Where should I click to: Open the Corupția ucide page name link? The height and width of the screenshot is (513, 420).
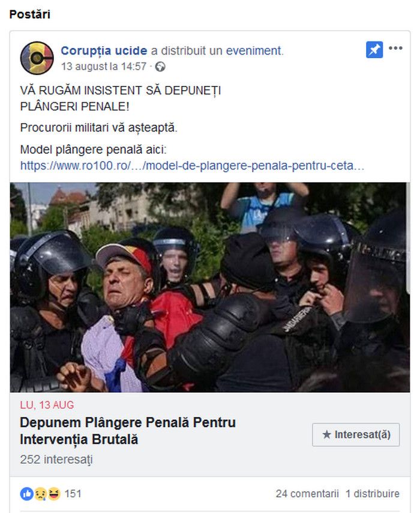[x=104, y=50]
